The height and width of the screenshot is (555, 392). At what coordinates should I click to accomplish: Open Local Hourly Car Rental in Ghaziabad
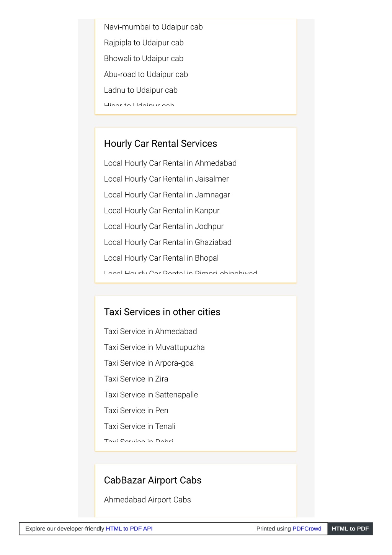coord(168,242)
